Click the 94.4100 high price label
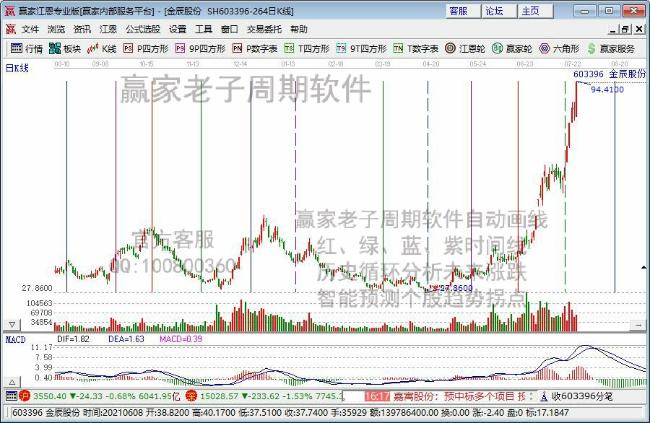The width and height of the screenshot is (650, 423). (607, 90)
